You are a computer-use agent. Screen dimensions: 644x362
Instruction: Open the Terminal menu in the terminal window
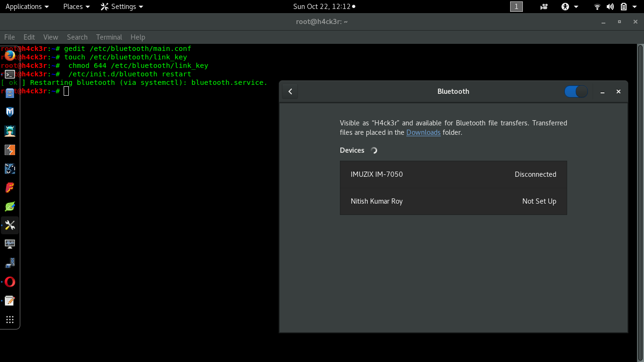click(x=109, y=37)
